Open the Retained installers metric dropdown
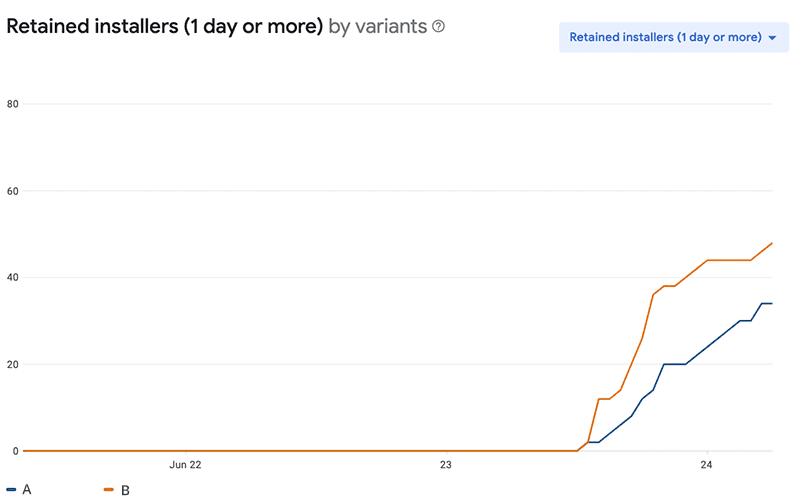The image size is (800, 500). [665, 37]
